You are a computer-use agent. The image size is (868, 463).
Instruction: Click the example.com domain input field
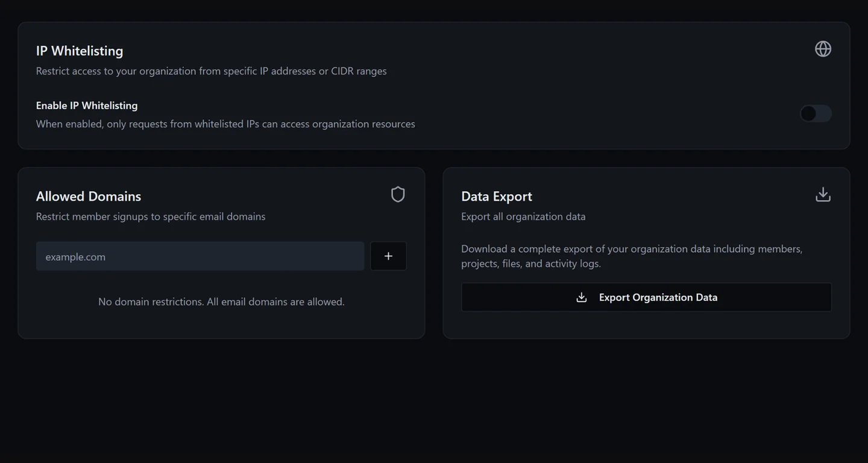[200, 256]
